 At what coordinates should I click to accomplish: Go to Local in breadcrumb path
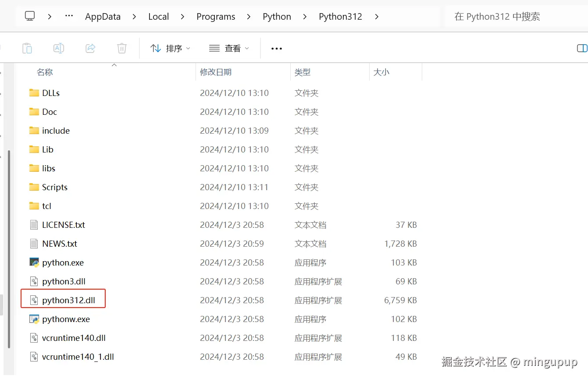tap(159, 17)
